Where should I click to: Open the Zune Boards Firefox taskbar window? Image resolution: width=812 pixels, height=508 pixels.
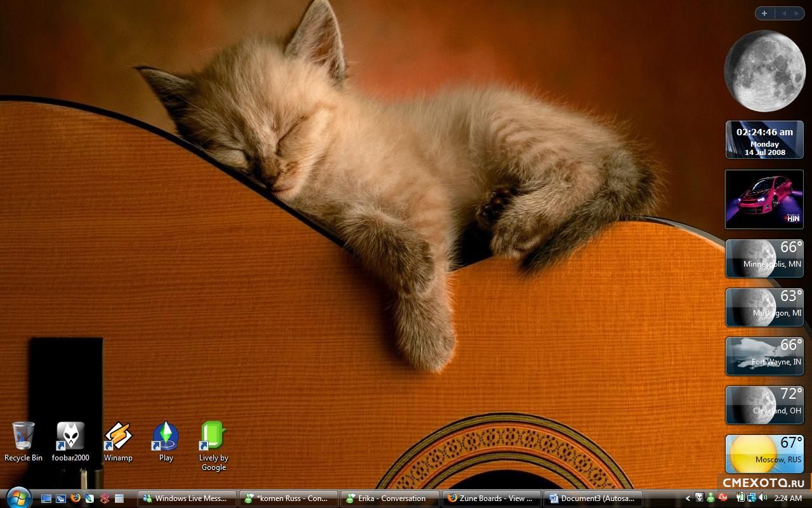tap(492, 498)
